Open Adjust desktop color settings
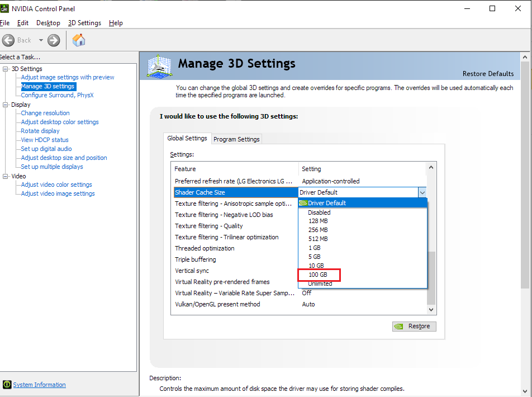This screenshot has width=532, height=397. click(60, 122)
